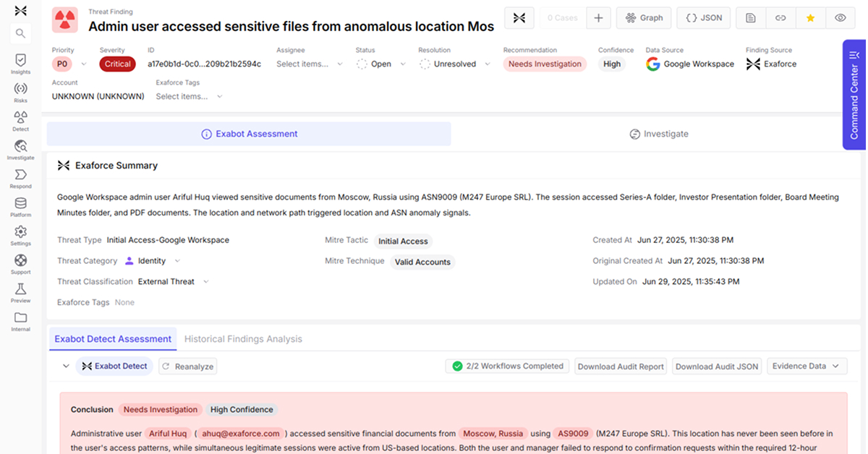Copy the finding link icon
The image size is (868, 454).
pyautogui.click(x=780, y=18)
